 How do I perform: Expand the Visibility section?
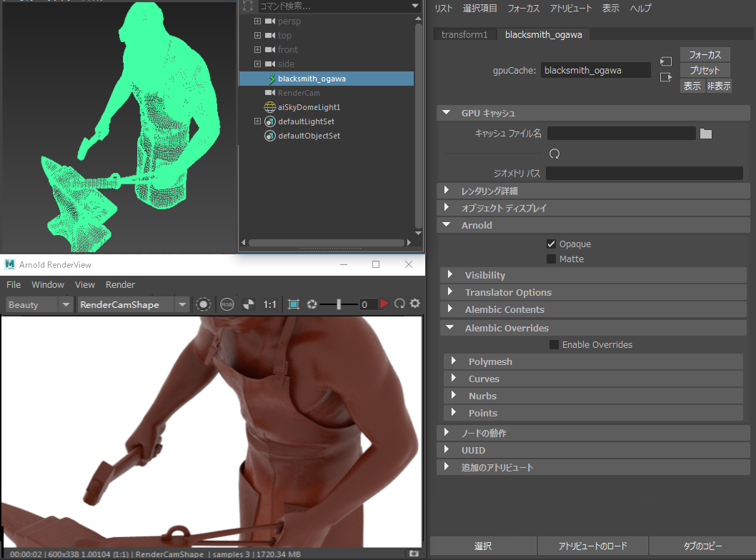[x=450, y=275]
